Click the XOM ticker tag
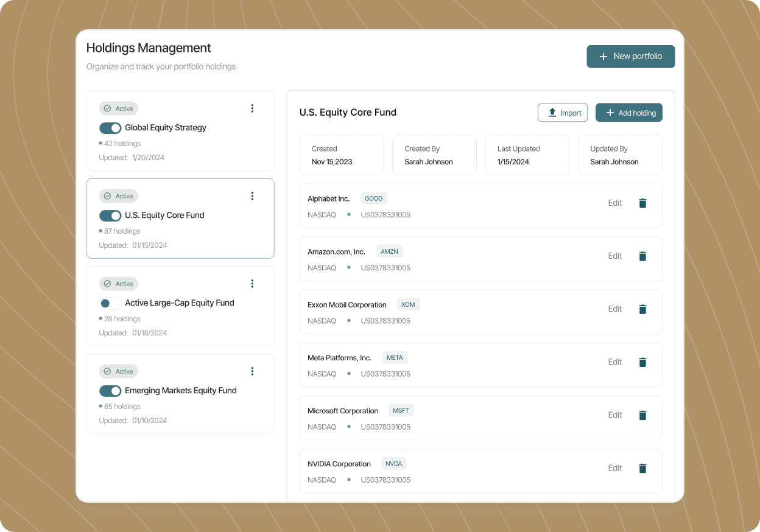Screen dimensions: 760x532 (x=408, y=304)
